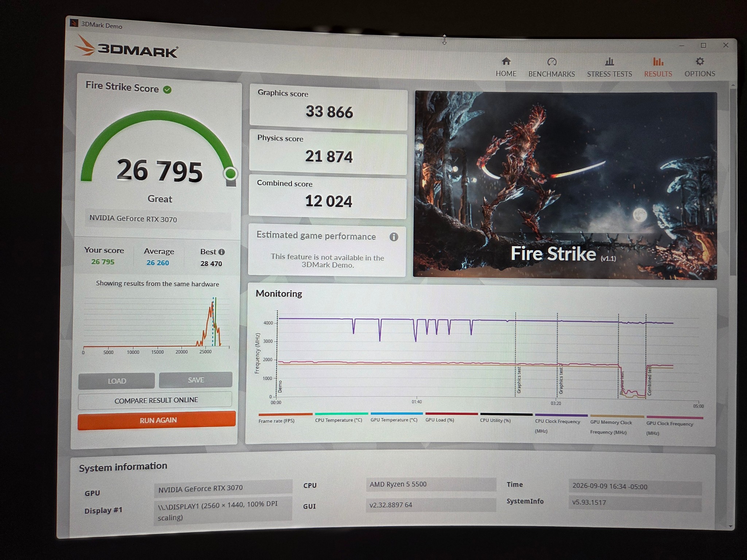Click the SystemInfo version v5.93.1517
747x560 pixels.
tap(635, 503)
